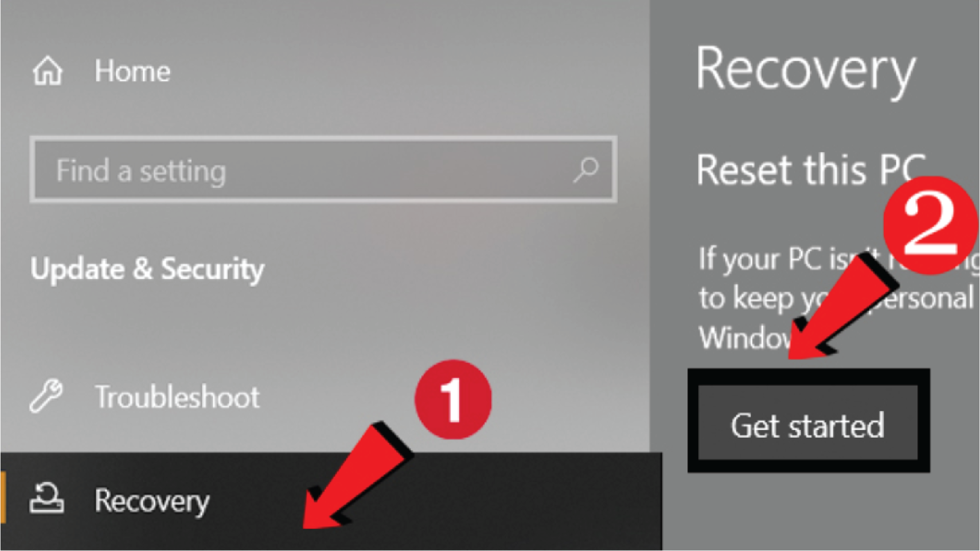Open the Home settings page label

132,71
